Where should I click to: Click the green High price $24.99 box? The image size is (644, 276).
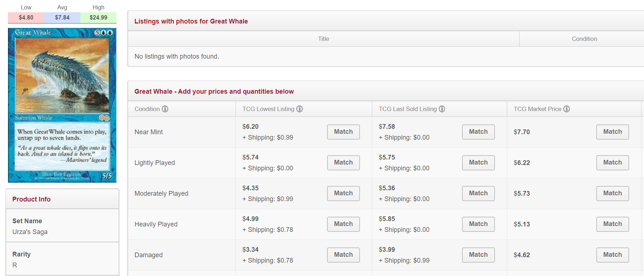98,17
